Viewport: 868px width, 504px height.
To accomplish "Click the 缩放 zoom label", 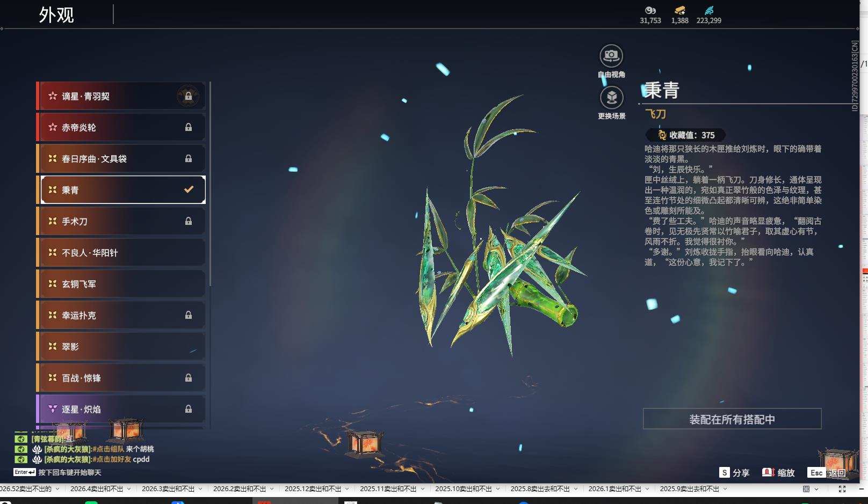I will coord(786,473).
